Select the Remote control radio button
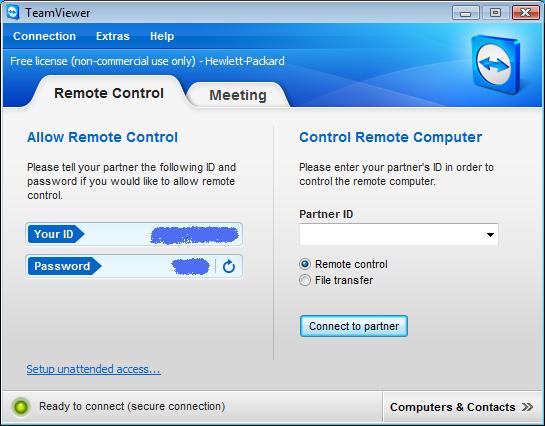Image resolution: width=545 pixels, height=426 pixels. (305, 264)
